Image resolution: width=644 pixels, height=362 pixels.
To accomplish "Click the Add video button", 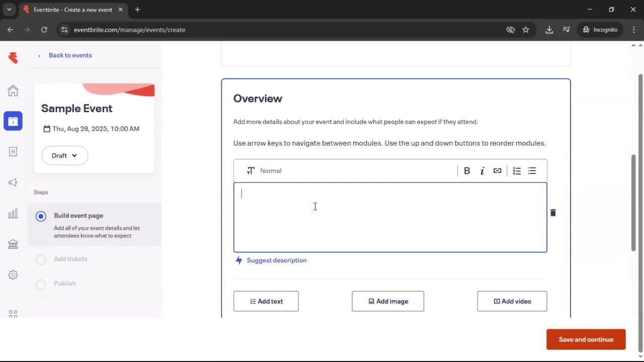I will click(x=512, y=301).
